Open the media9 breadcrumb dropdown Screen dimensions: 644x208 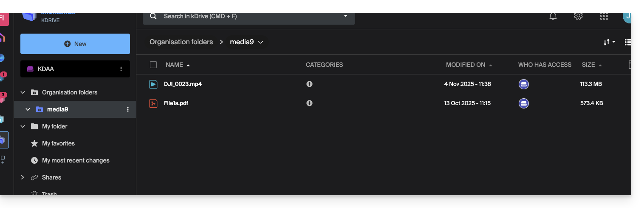[261, 42]
